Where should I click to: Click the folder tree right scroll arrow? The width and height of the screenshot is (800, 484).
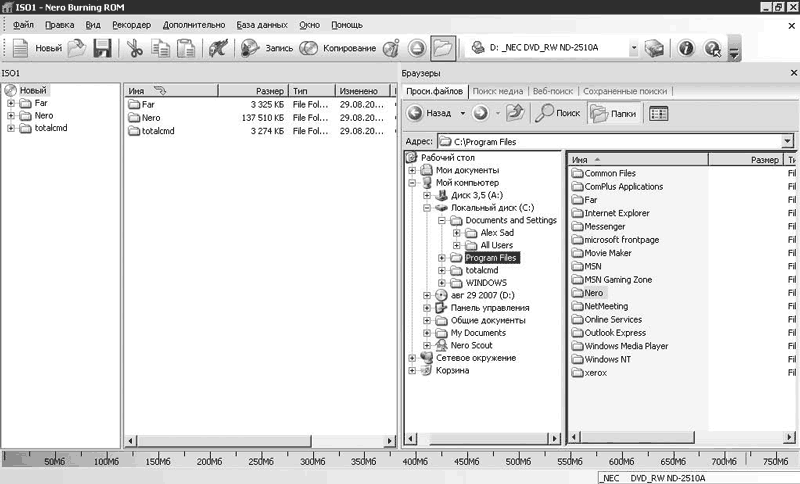[x=555, y=438]
